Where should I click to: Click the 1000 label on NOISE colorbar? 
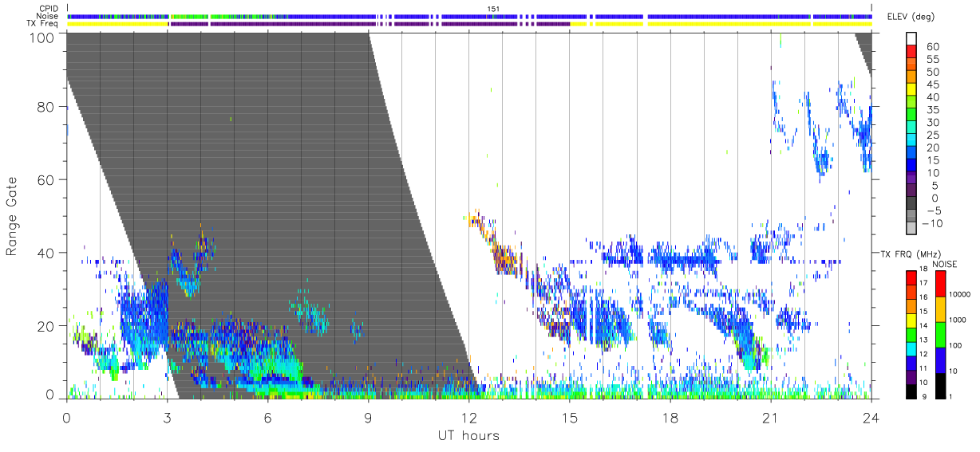(x=958, y=320)
